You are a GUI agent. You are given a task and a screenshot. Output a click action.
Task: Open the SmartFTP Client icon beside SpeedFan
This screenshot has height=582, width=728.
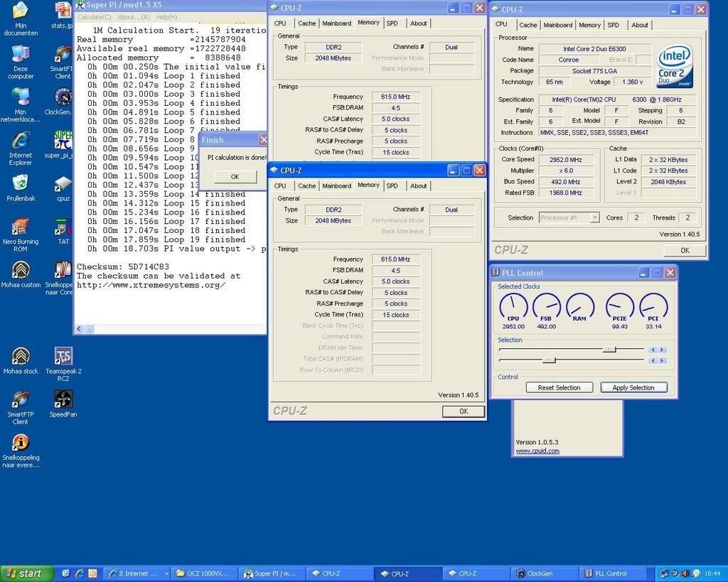coord(21,408)
